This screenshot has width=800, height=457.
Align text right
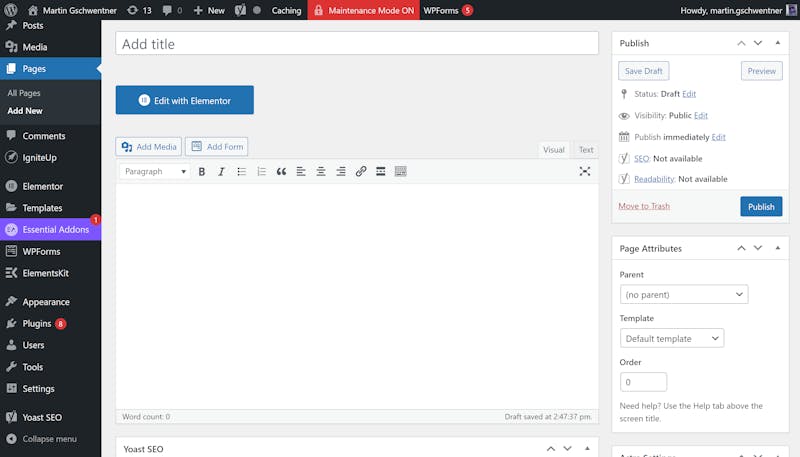pyautogui.click(x=341, y=171)
